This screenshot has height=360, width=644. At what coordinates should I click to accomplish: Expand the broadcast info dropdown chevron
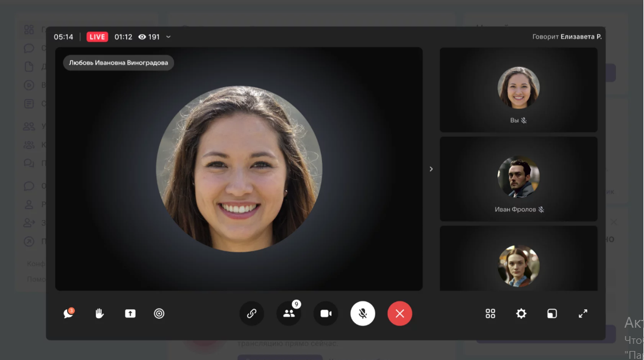pos(168,37)
